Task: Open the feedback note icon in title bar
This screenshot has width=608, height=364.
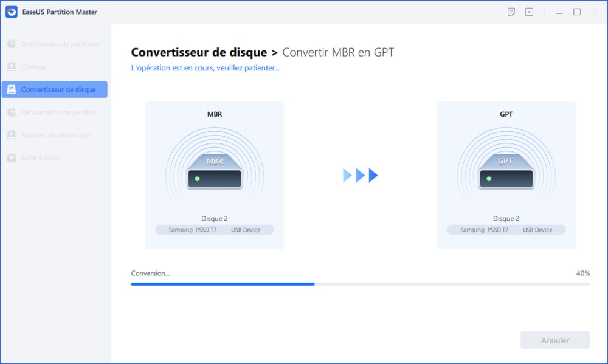Action: coord(511,12)
